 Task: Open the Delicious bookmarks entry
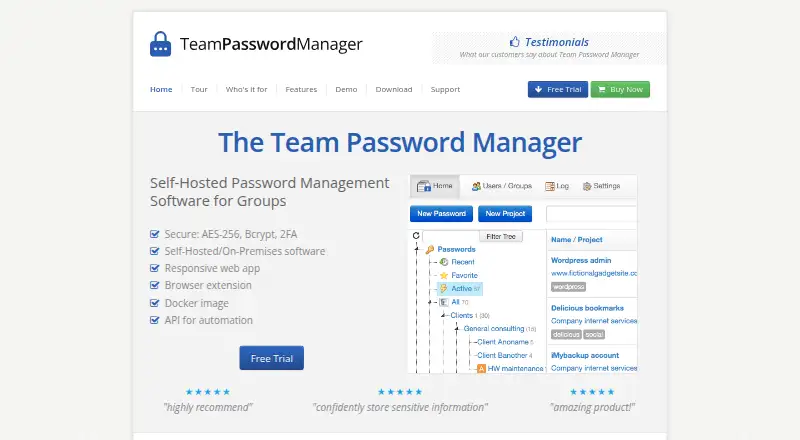(587, 308)
